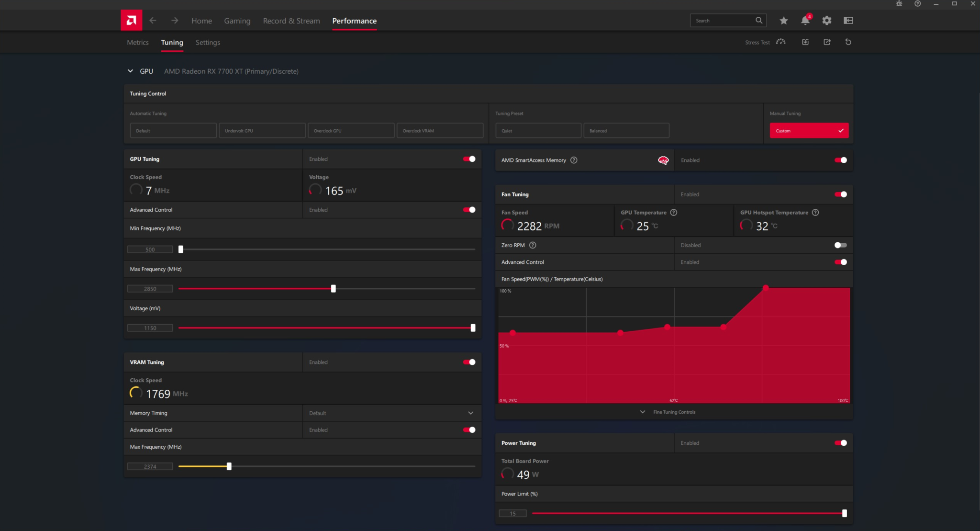
Task: Toggle AMD SmartAccess Memory switch
Action: (841, 160)
